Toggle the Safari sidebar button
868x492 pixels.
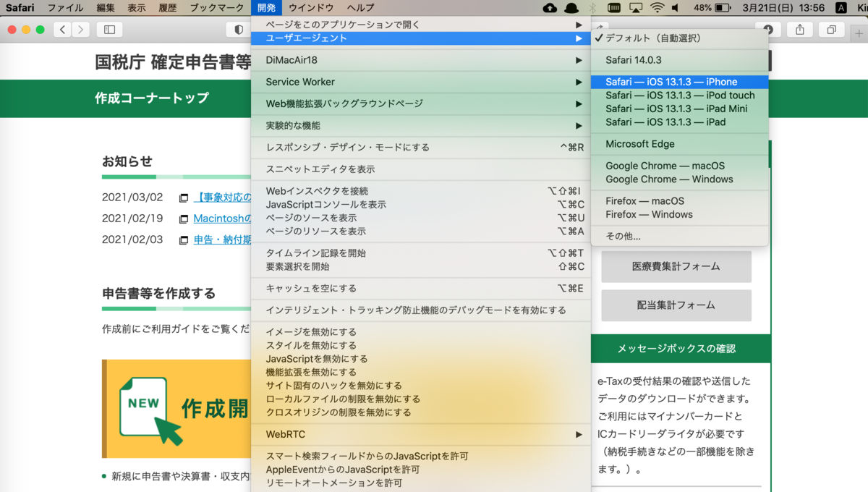109,30
